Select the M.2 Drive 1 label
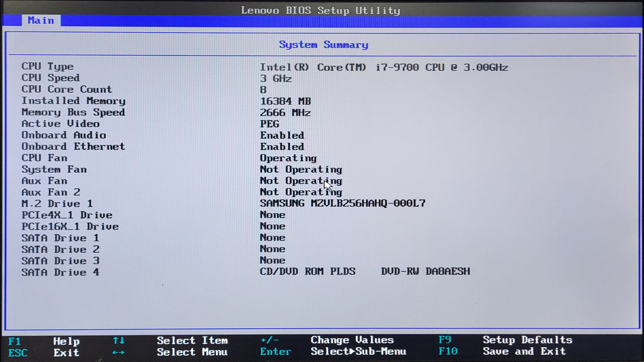Viewport: 644px width, 362px height. pos(57,203)
